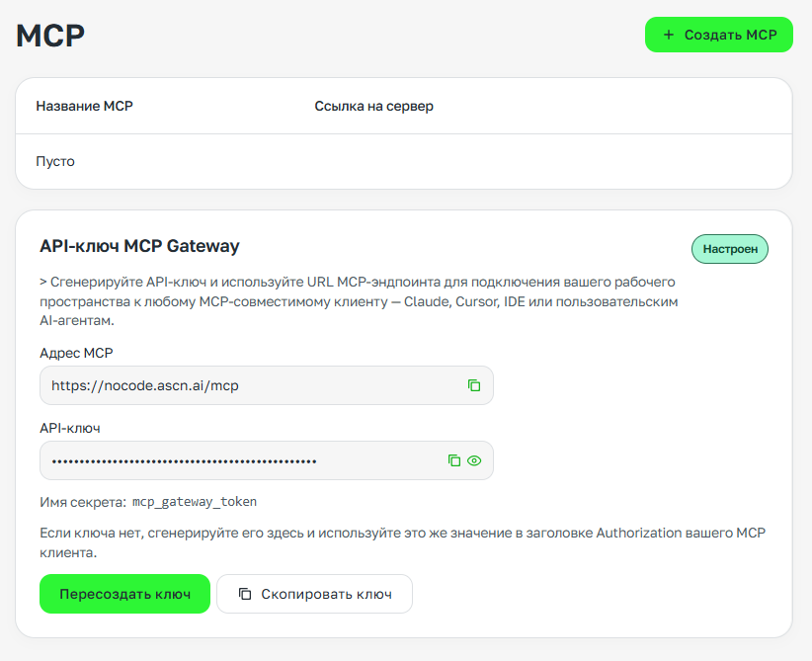Select the Адрес MCP URL field
The image size is (812, 661).
247,385
